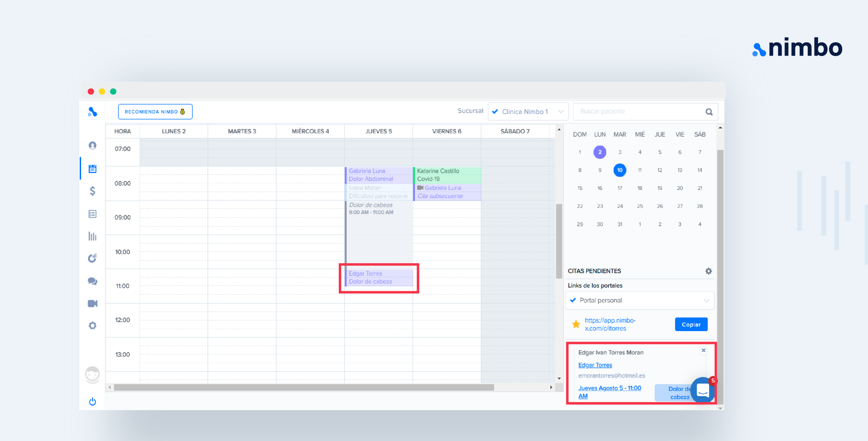Click the agenda scroll up arrow
Viewport: 868px width, 441px height.
pyautogui.click(x=559, y=129)
